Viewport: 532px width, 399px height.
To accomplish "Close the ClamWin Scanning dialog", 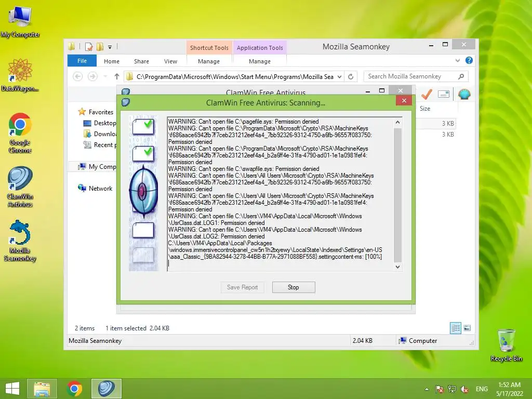I will (404, 100).
